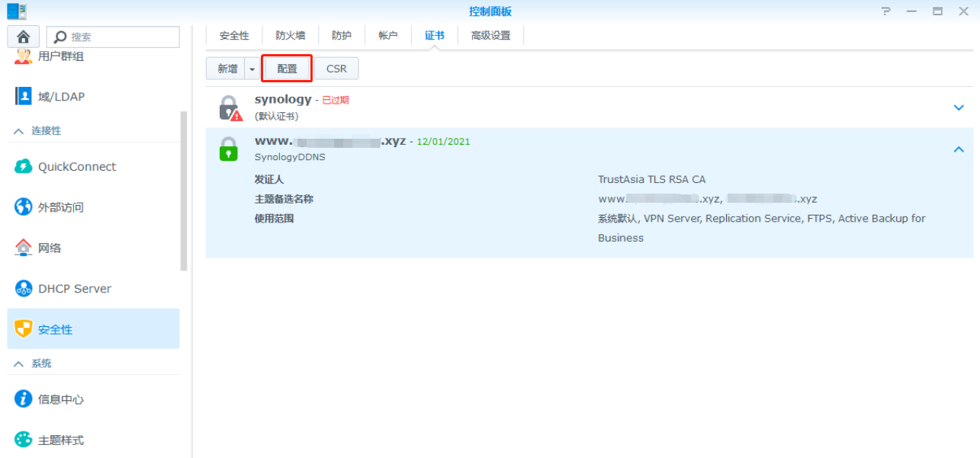This screenshot has height=458, width=980.
Task: Click the expired synology certificate lock icon
Action: [x=230, y=107]
